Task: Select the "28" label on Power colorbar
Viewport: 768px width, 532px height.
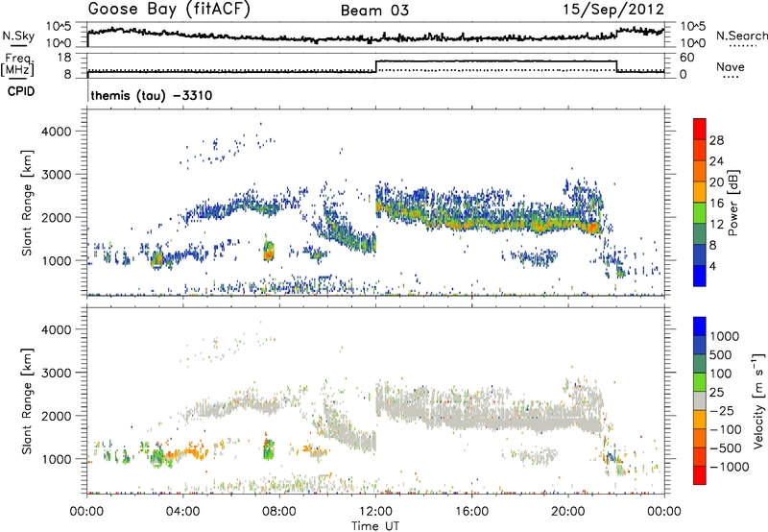Action: click(716, 140)
